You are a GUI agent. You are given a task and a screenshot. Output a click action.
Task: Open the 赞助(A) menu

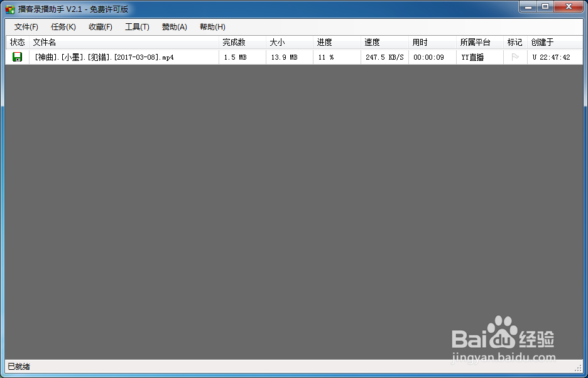[x=175, y=27]
